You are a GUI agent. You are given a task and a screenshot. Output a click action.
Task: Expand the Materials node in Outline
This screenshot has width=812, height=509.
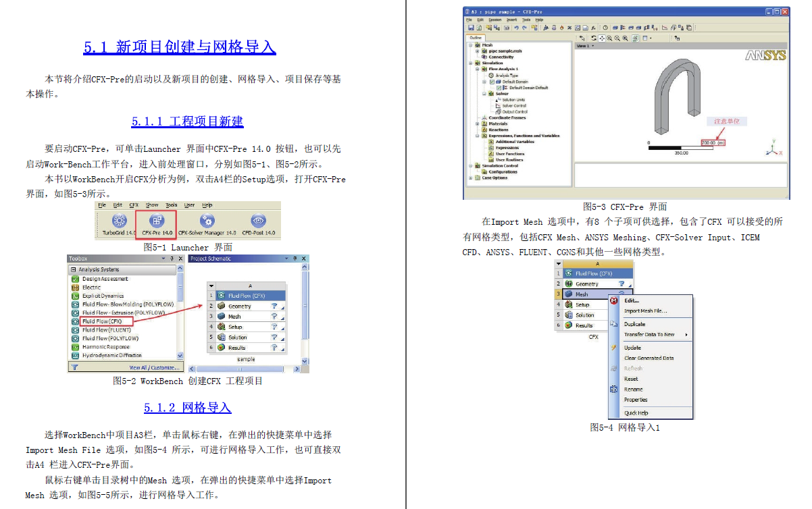coord(478,124)
